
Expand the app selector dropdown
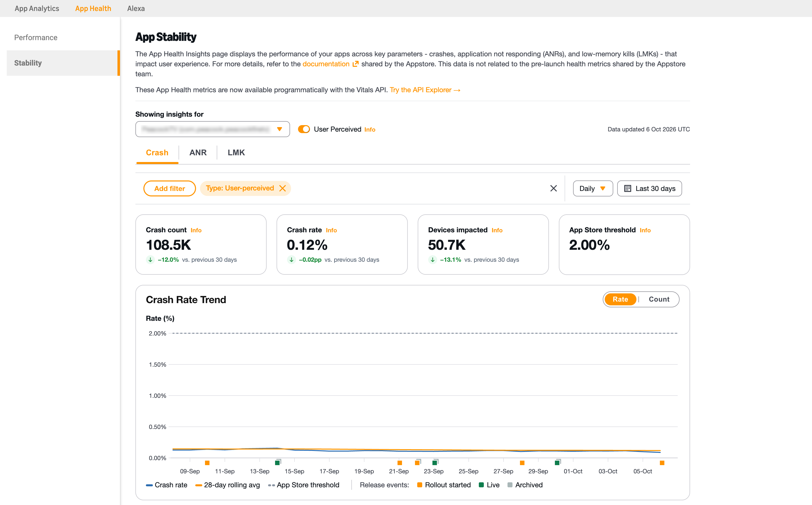pyautogui.click(x=212, y=129)
